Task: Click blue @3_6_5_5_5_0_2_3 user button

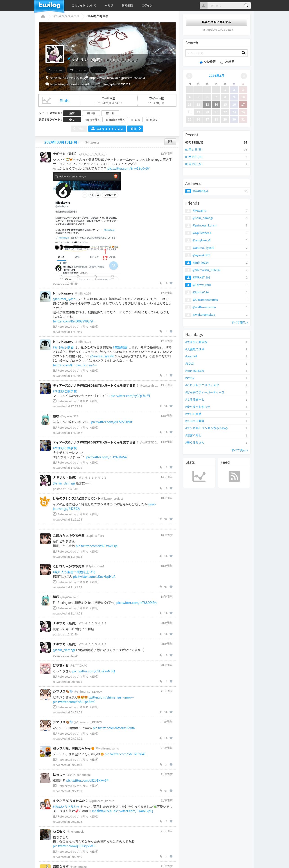Action: 107,129
